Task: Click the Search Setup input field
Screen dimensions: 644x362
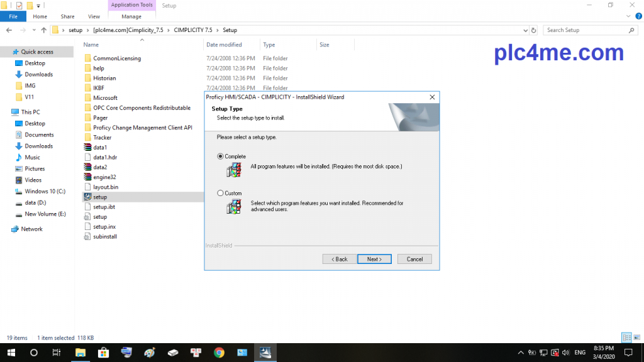Action: pos(585,30)
